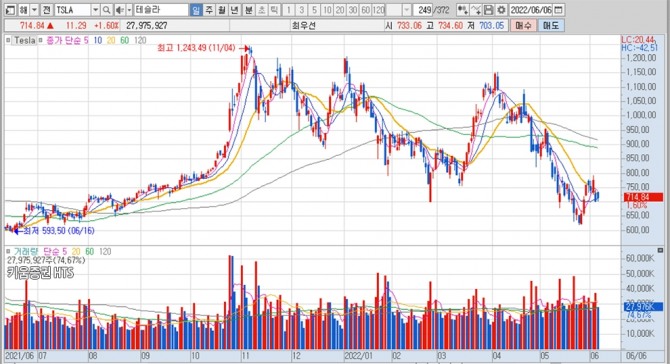Screen dimensions: 670x364
Task: Click the add indicator dots icon
Action: coord(462,10)
